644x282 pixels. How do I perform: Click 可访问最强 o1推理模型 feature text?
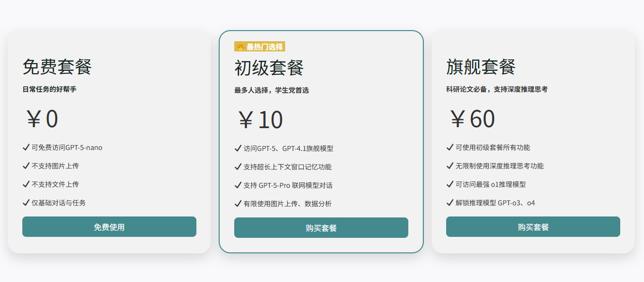(491, 184)
